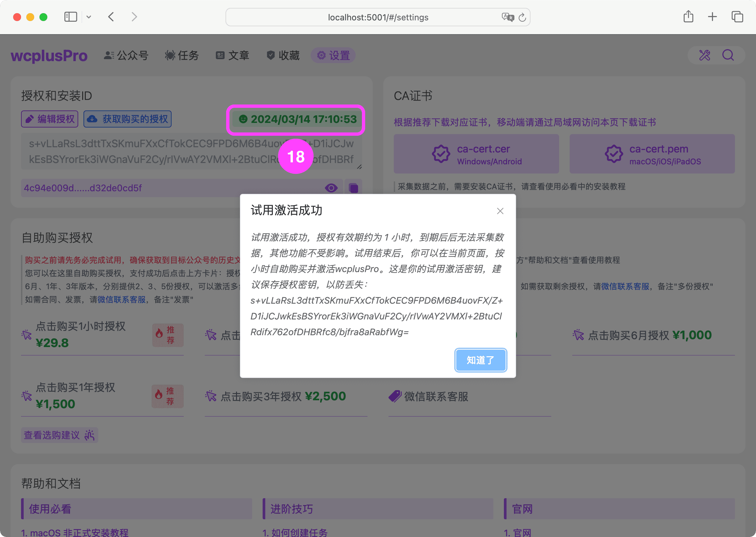Switch to the 文章 tab
The width and height of the screenshot is (756, 537).
click(x=233, y=55)
